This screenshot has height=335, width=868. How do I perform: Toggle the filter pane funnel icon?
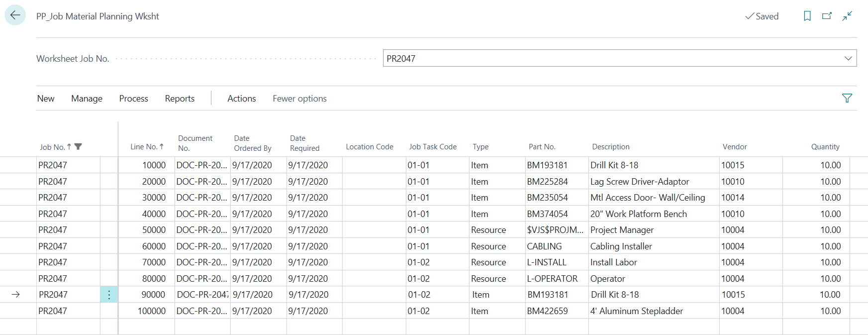[x=847, y=98]
